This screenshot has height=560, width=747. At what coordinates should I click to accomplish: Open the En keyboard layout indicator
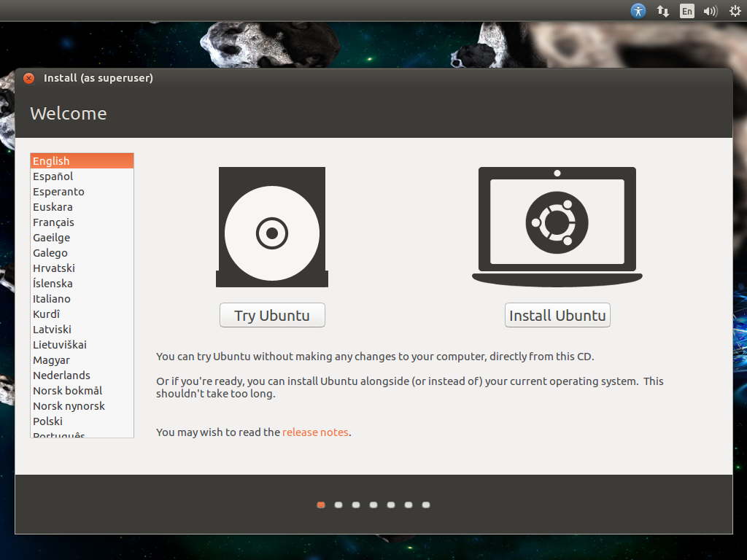(686, 11)
